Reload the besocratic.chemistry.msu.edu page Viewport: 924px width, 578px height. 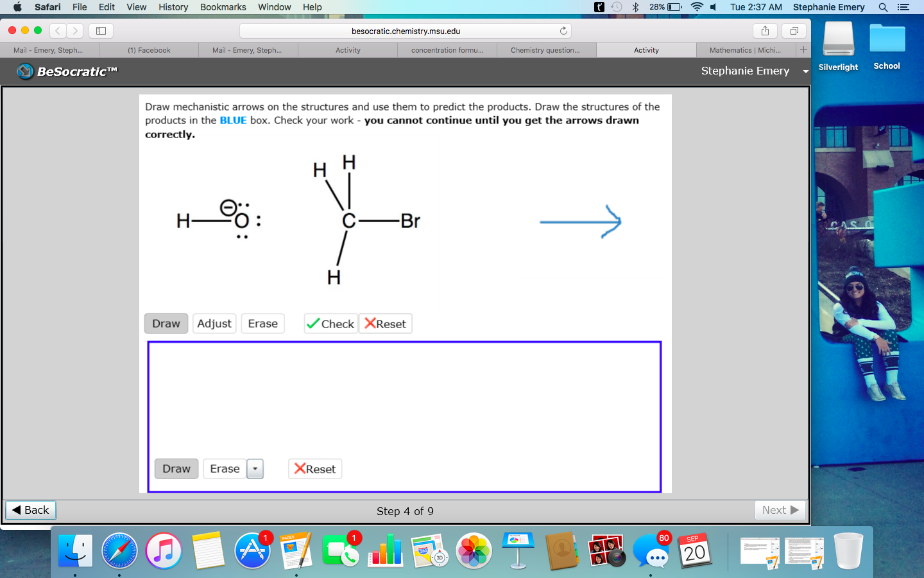coord(563,30)
